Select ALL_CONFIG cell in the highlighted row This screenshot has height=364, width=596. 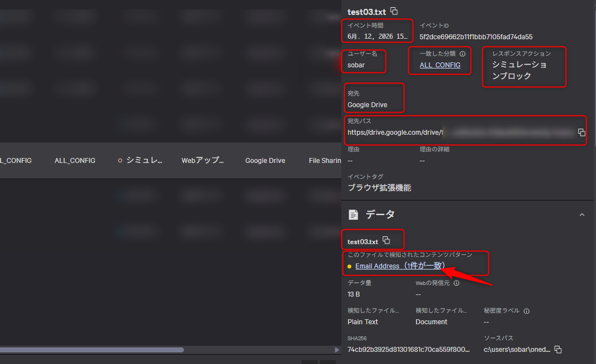point(75,161)
